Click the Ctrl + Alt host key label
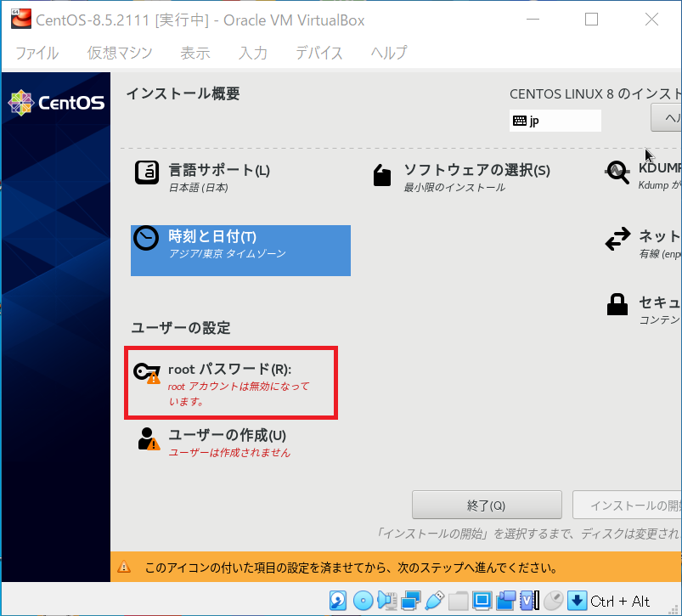Screen dimensions: 682x616 (x=620, y=602)
